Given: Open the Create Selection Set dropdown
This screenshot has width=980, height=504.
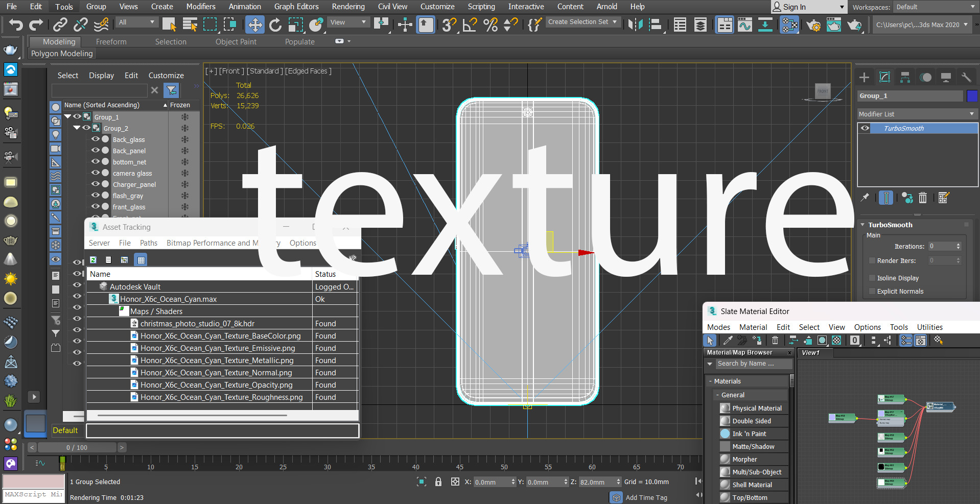Looking at the screenshot, I should tap(583, 22).
